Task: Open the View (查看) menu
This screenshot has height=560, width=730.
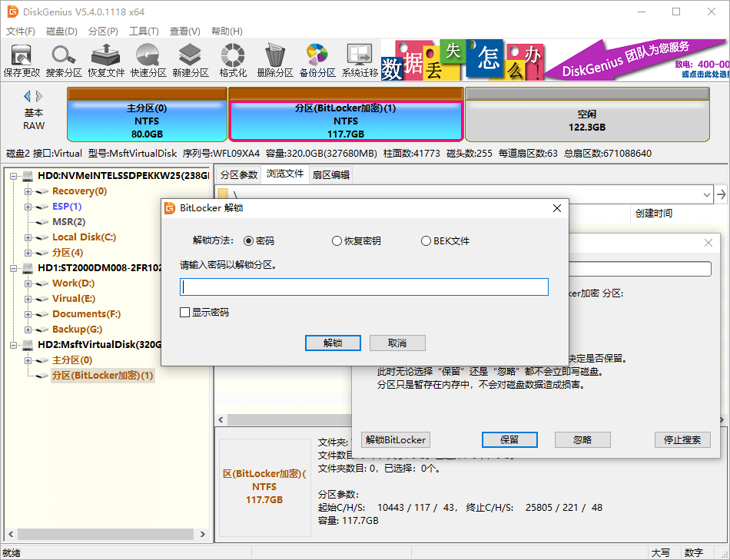Action: coord(185,31)
